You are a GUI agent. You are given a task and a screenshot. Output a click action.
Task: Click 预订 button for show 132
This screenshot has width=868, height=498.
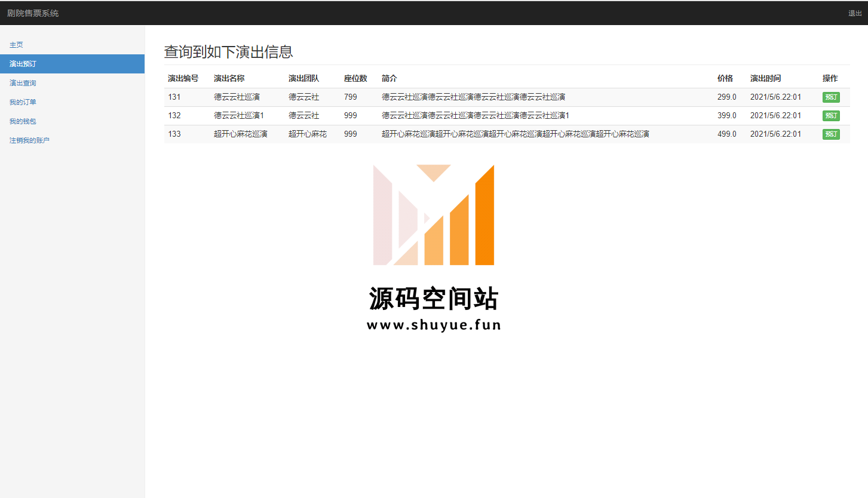[831, 116]
